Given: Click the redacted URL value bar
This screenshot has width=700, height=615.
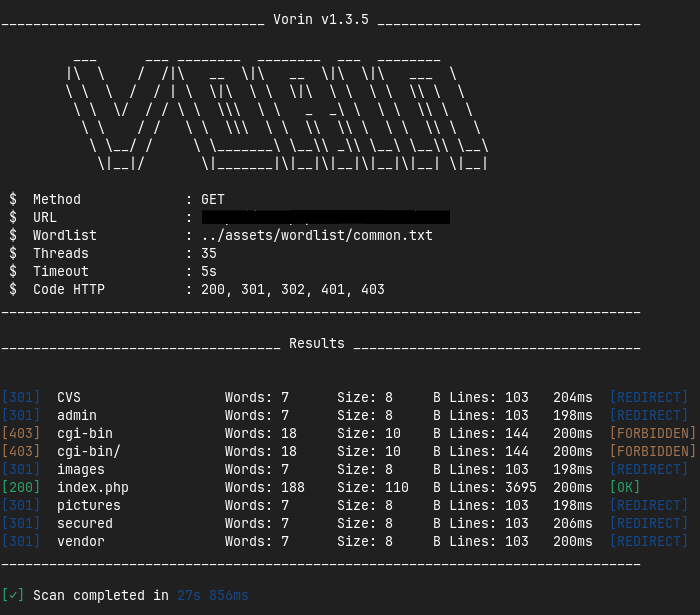Looking at the screenshot, I should click(x=325, y=217).
